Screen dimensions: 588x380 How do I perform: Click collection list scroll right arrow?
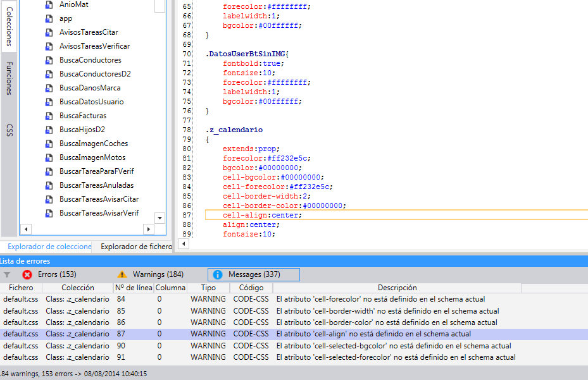[x=149, y=229]
